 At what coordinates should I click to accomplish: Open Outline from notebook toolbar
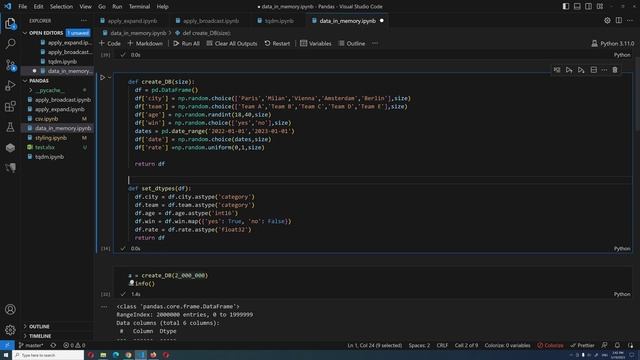pyautogui.click(x=352, y=43)
